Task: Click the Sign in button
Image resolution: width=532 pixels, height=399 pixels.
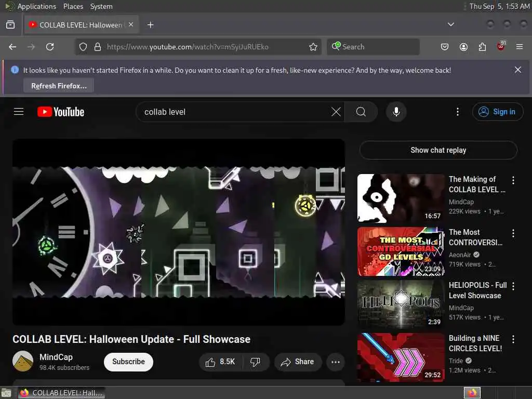Action: pos(497,112)
